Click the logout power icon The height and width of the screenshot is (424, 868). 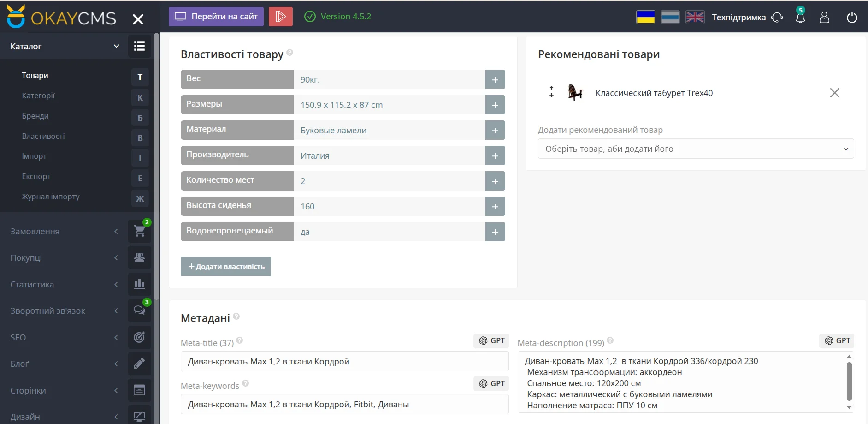pos(851,17)
